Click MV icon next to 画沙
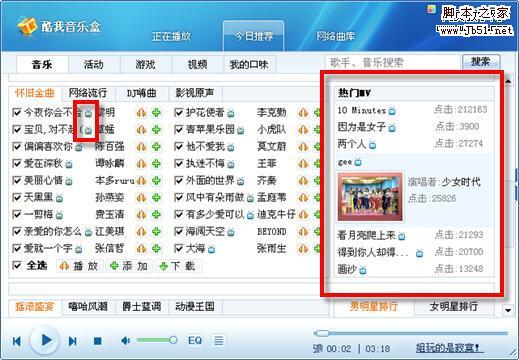The width and height of the screenshot is (519, 360). 363,270
